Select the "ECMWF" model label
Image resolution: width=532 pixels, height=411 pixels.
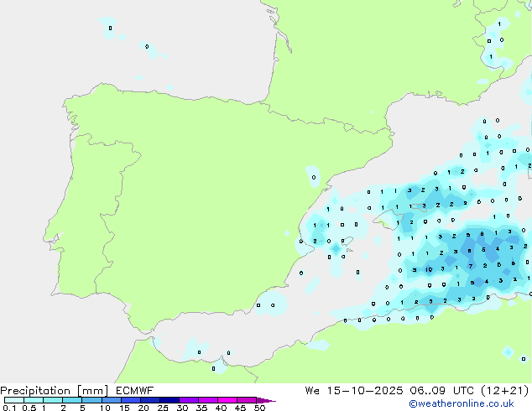134,390
